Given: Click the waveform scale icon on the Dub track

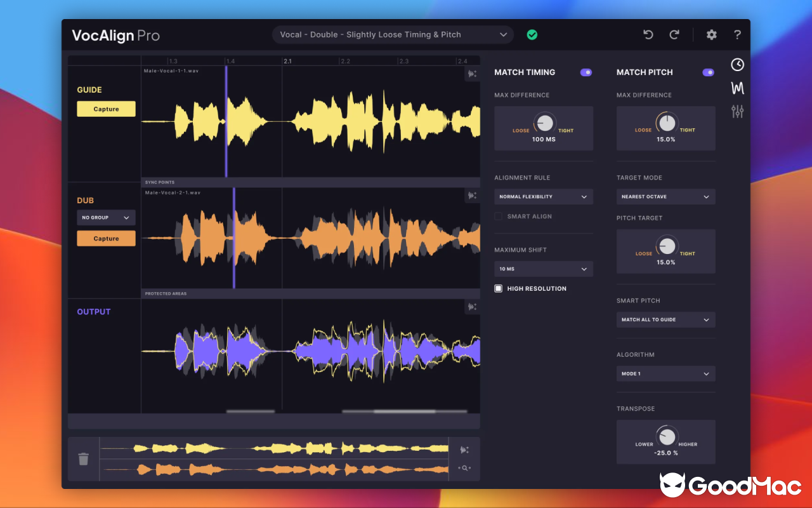Looking at the screenshot, I should click(x=472, y=196).
